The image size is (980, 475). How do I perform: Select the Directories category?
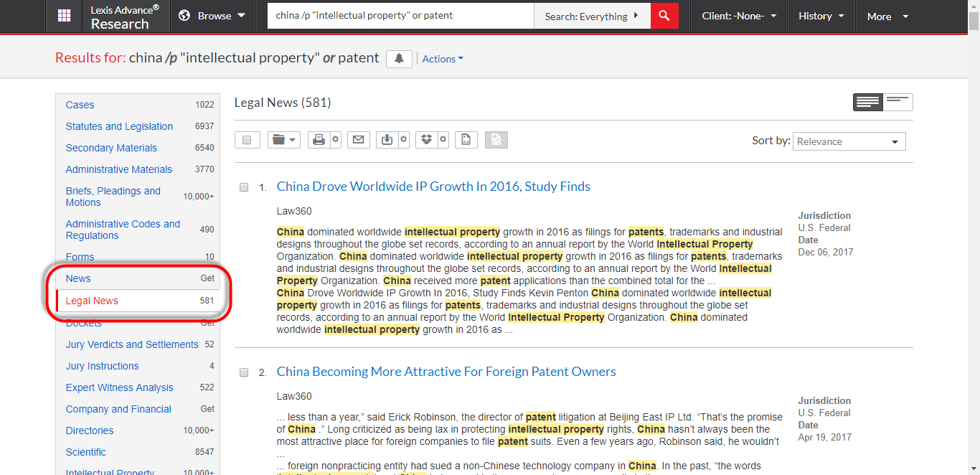click(90, 431)
